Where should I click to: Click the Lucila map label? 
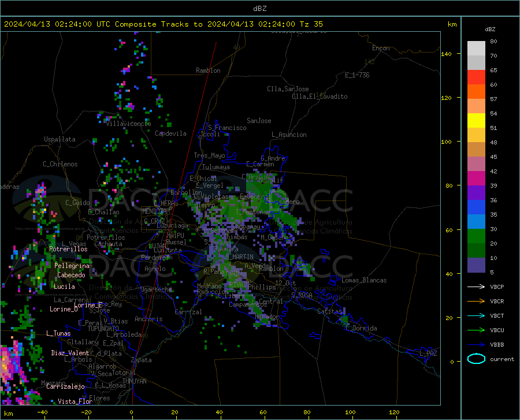pyautogui.click(x=64, y=287)
